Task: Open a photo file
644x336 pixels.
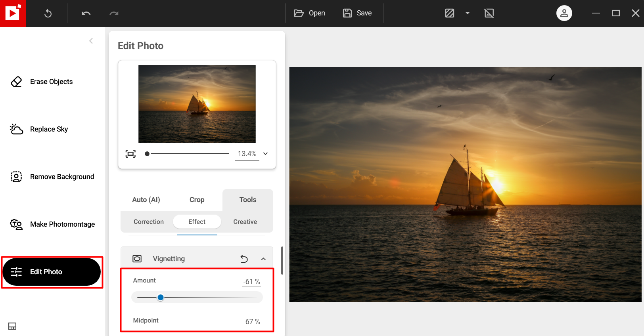Action: pyautogui.click(x=309, y=13)
